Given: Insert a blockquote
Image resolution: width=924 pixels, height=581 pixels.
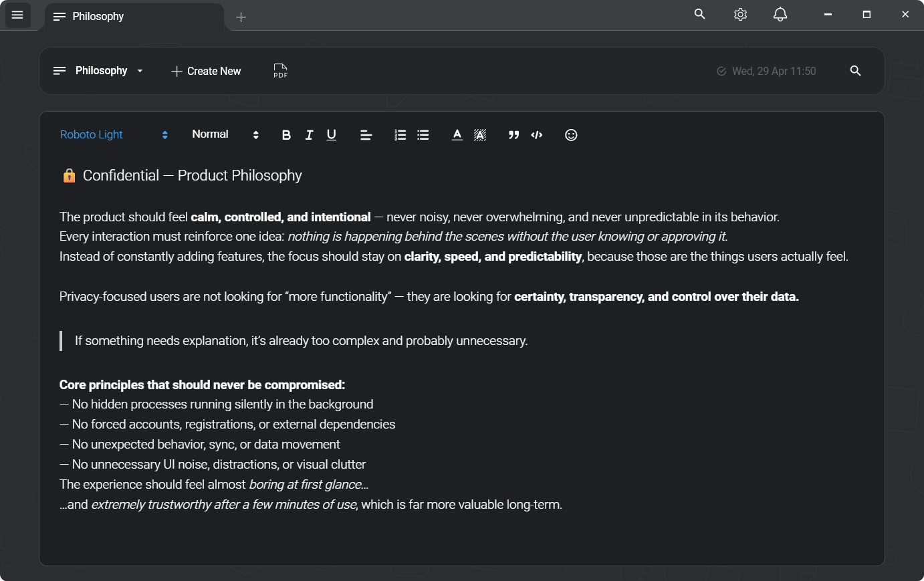Looking at the screenshot, I should 513,135.
